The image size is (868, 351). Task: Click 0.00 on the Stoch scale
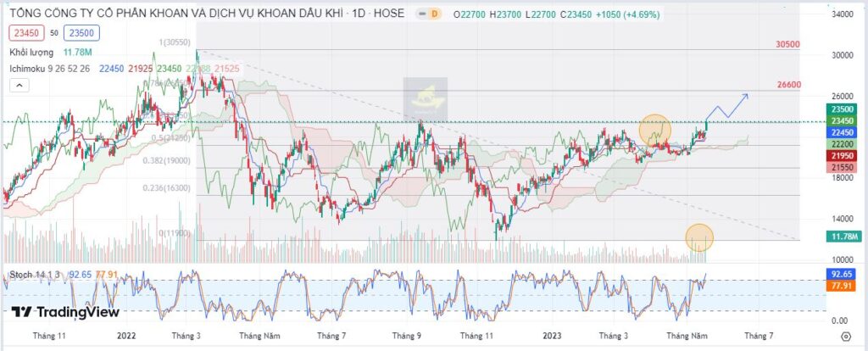(842, 320)
